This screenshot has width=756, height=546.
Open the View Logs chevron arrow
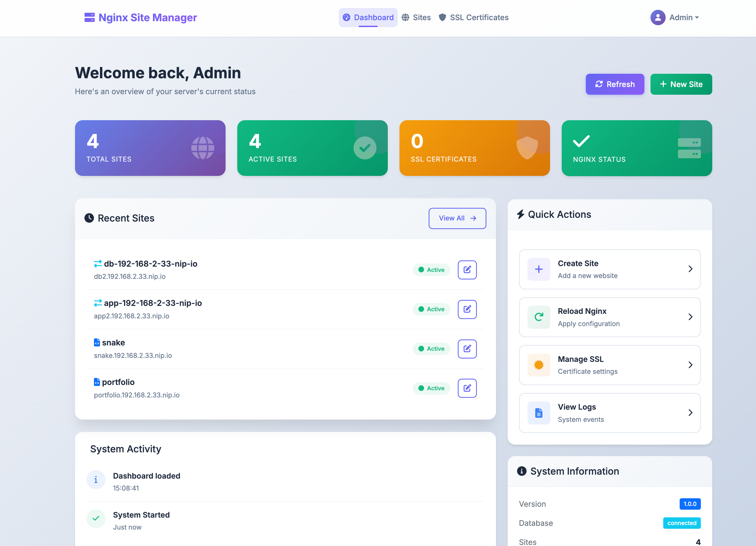pos(690,413)
